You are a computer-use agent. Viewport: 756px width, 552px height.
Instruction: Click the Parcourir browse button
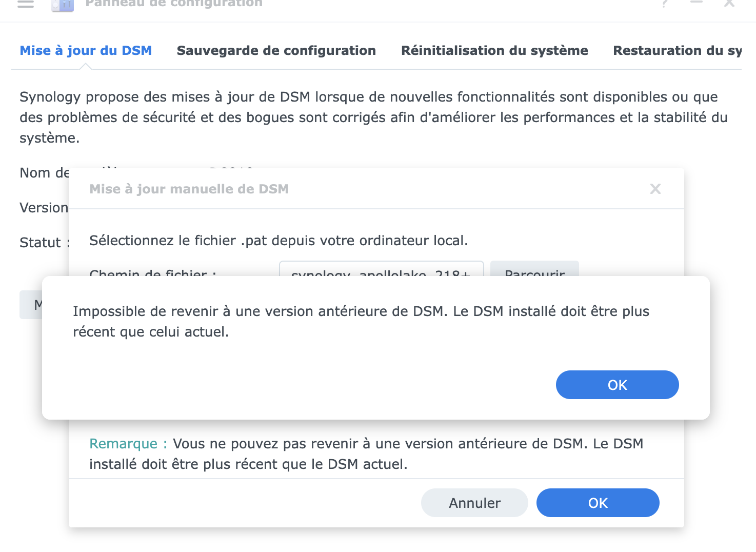coord(535,269)
